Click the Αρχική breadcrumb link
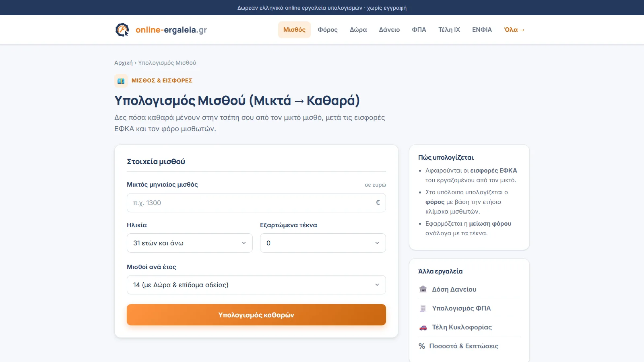644x362 pixels. [123, 63]
